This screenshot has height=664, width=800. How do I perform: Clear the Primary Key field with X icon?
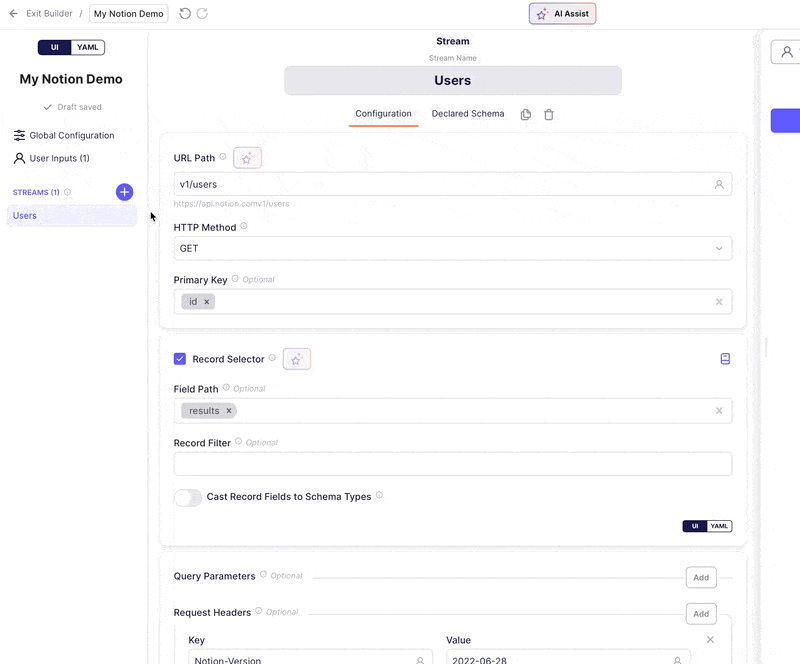719,301
